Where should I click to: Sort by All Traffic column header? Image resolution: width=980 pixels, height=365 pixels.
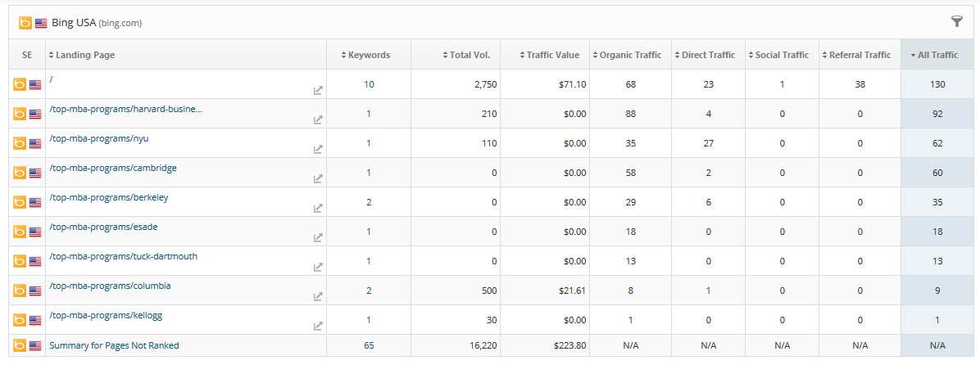pos(937,55)
